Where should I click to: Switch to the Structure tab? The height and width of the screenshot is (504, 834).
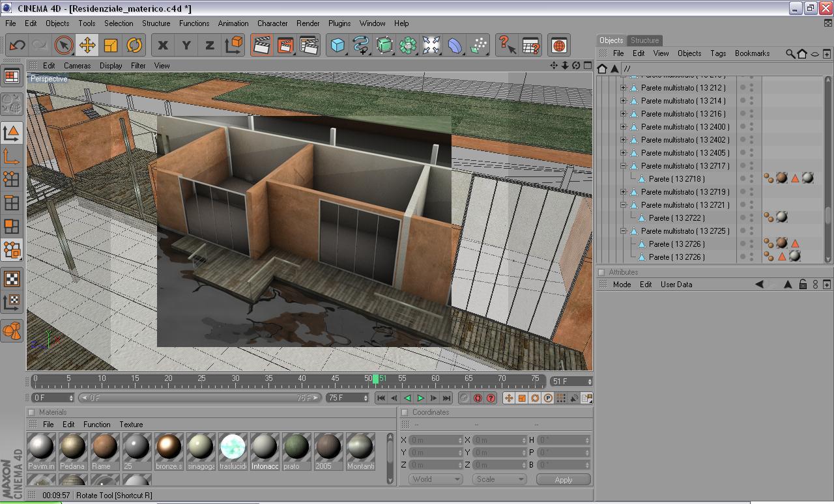[644, 40]
